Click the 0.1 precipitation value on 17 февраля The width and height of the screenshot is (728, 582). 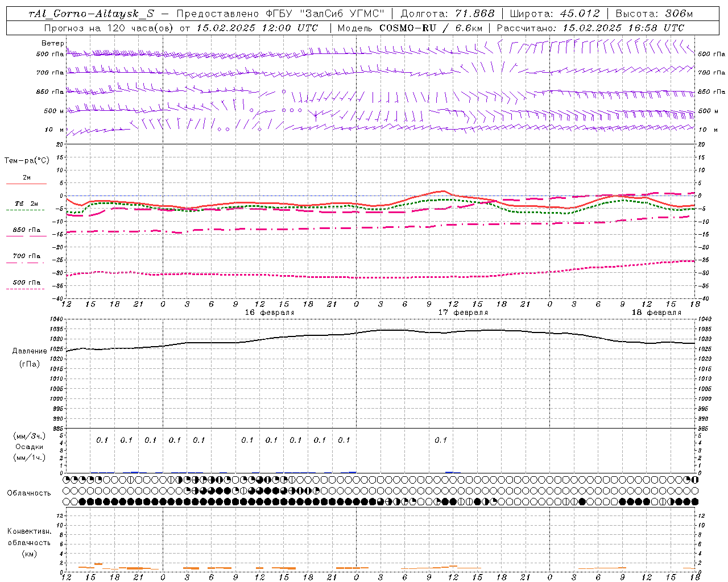pyautogui.click(x=440, y=440)
